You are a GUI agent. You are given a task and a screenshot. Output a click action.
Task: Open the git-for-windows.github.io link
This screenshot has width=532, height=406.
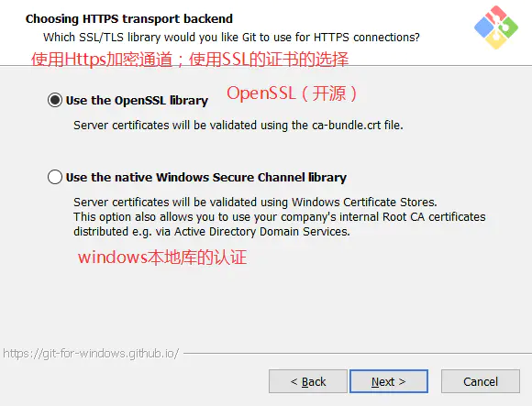pyautogui.click(x=91, y=354)
